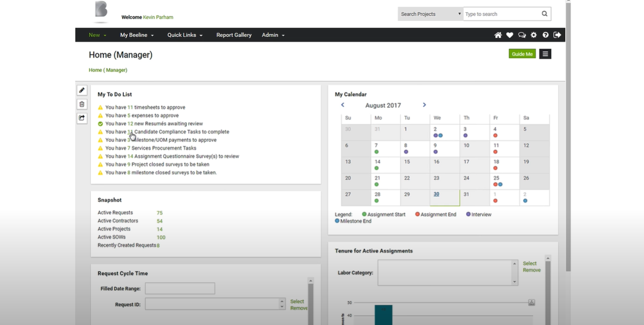Expand the Search Projects dropdown

click(x=430, y=14)
